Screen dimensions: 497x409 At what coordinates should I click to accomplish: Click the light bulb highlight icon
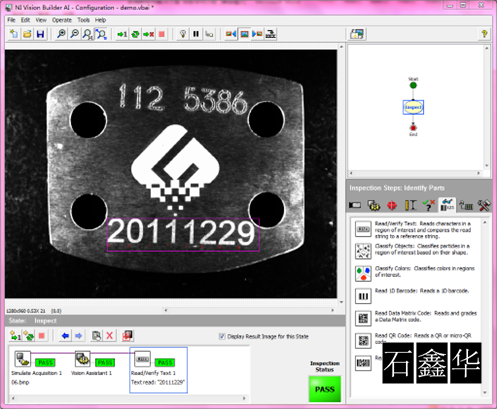[x=183, y=34]
